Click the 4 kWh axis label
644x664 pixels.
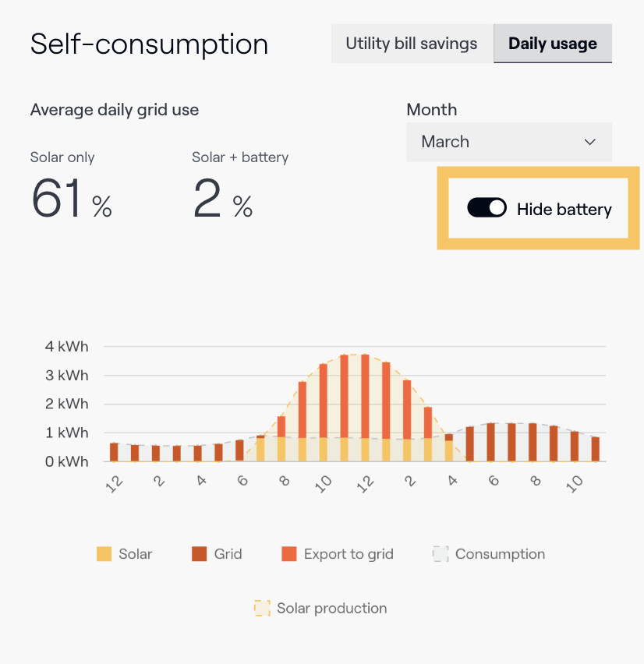pyautogui.click(x=66, y=346)
